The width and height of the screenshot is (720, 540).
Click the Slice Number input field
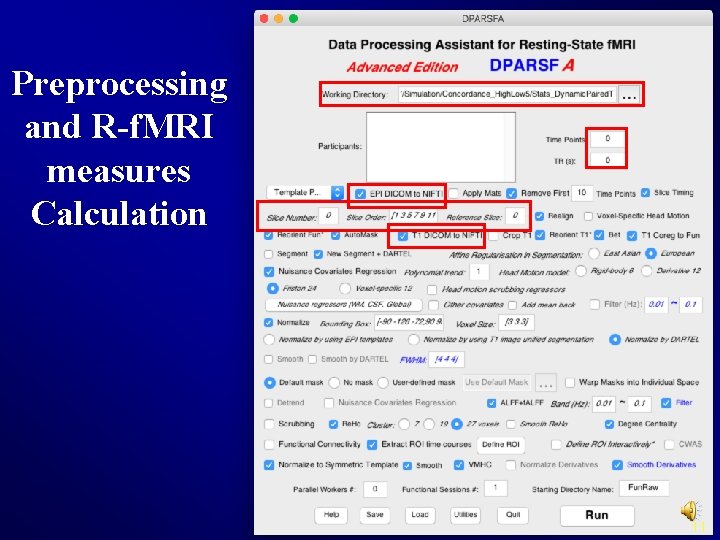coord(328,216)
